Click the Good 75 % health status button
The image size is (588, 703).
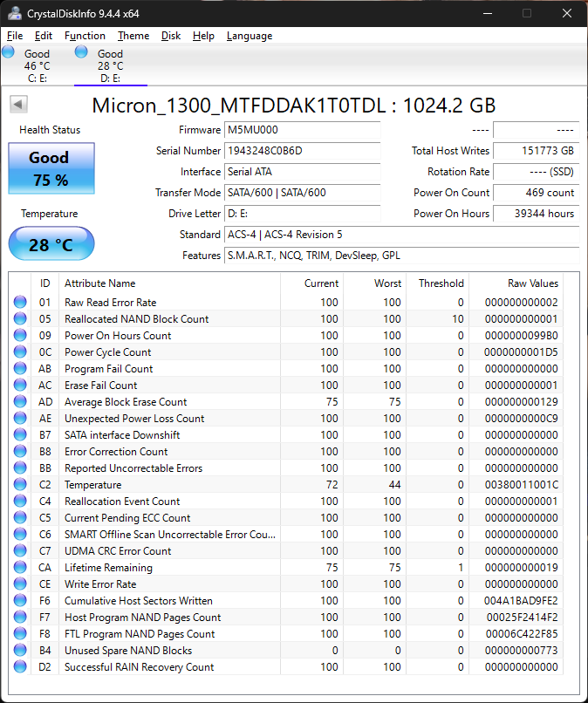51,168
